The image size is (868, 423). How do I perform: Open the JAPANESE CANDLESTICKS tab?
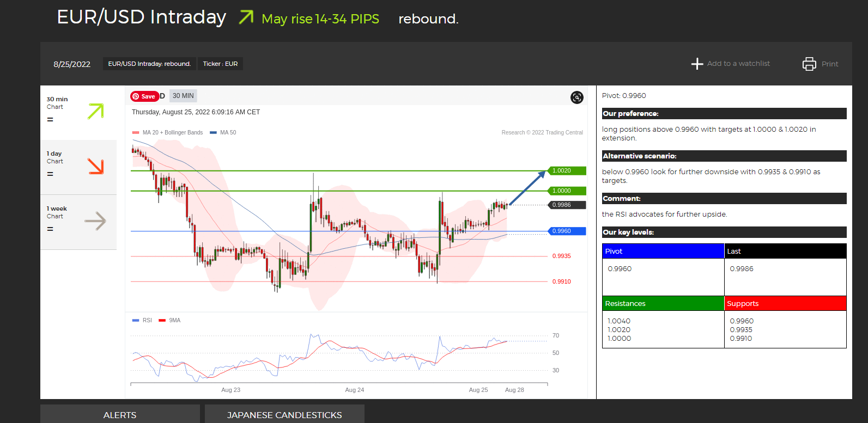pos(284,414)
